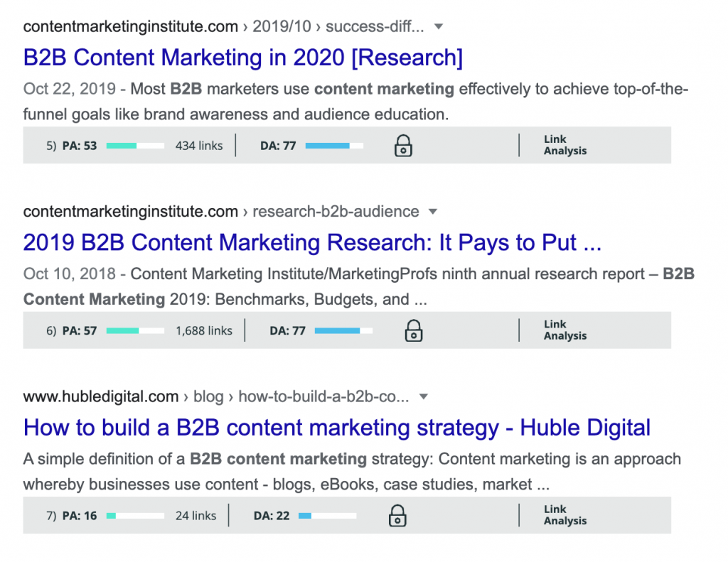Click the DA: 77 bar in result 5
The image size is (728, 562).
[x=334, y=146]
